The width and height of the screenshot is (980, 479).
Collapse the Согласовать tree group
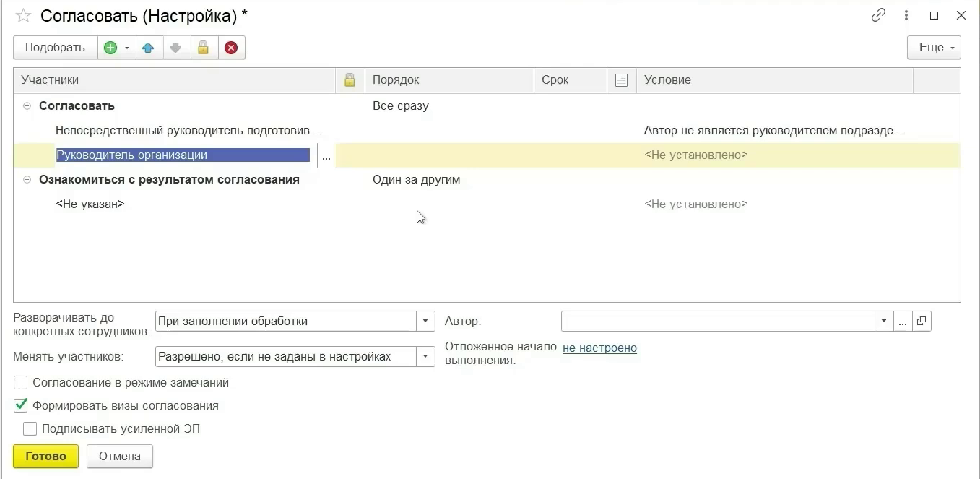(27, 106)
